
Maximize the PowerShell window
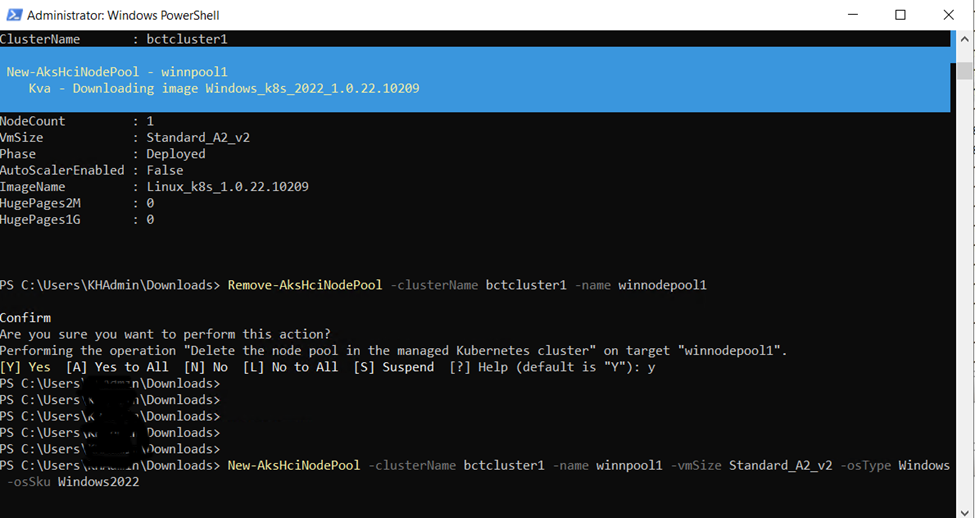(900, 15)
